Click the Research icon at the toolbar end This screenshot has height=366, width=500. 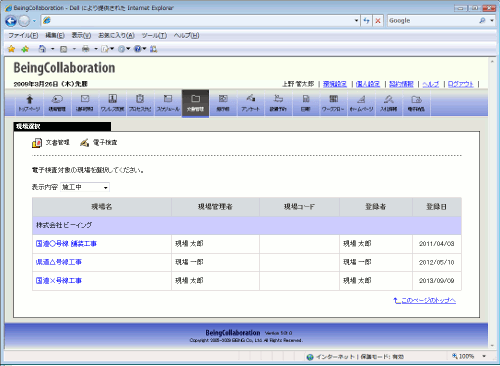(153, 49)
